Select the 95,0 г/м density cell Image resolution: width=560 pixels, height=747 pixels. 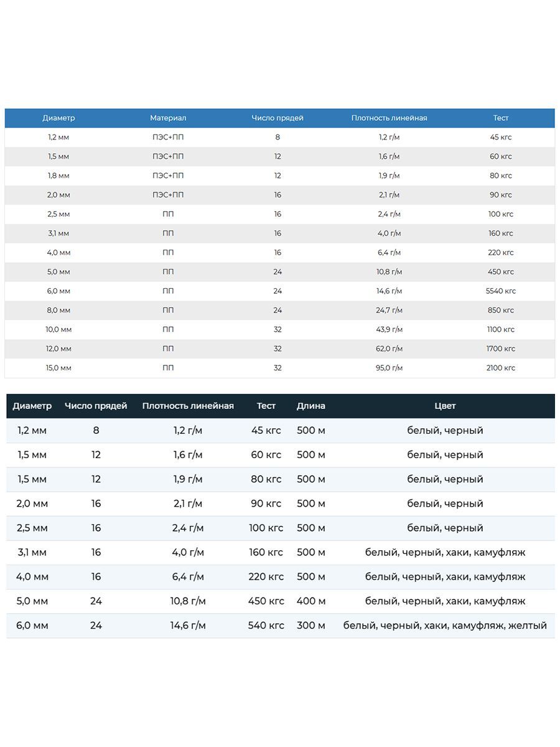pos(389,368)
